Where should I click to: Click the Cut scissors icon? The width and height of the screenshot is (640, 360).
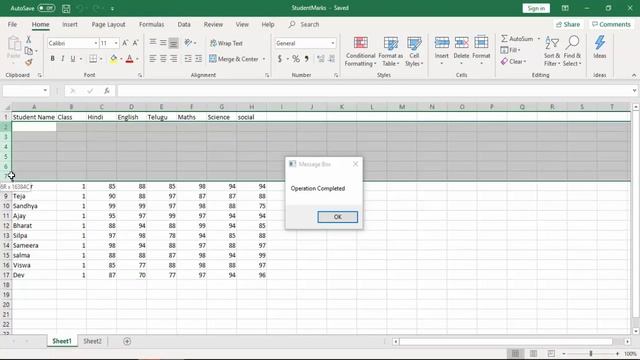coord(29,39)
